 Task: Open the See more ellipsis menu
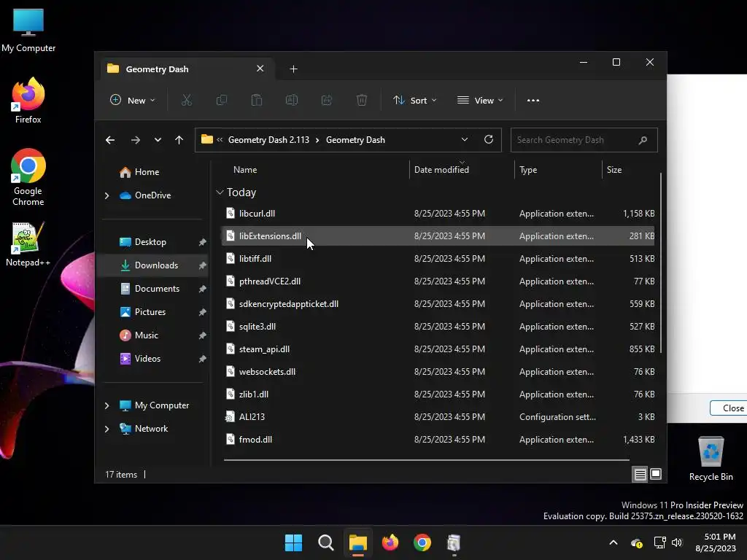click(533, 101)
